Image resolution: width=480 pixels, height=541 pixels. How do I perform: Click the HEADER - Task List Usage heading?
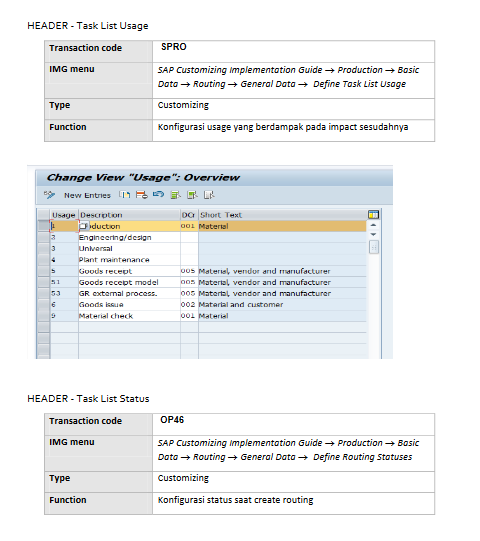[88, 26]
